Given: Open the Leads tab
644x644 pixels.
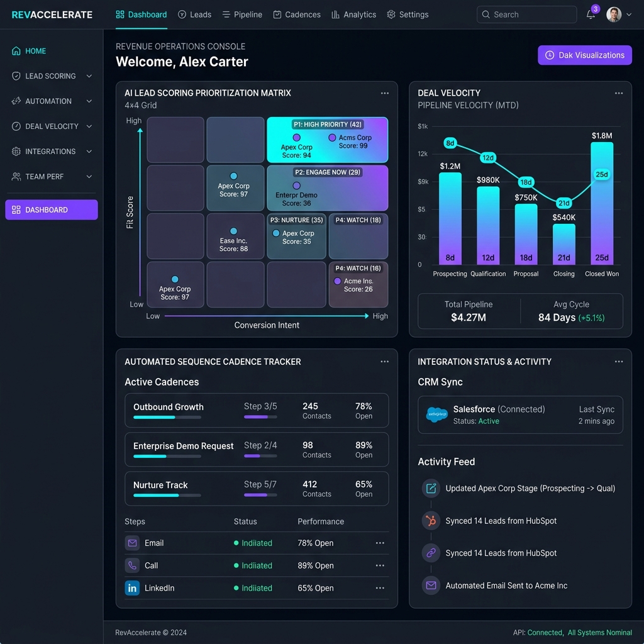Looking at the screenshot, I should pos(195,15).
